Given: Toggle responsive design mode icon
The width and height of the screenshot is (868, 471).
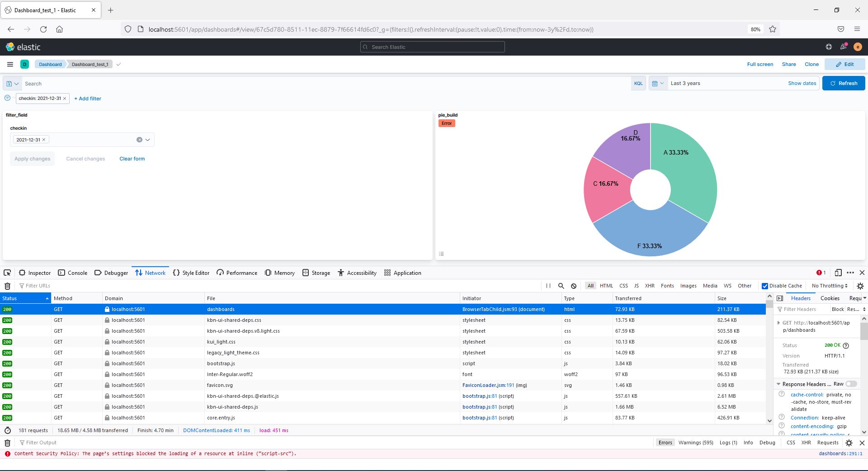Looking at the screenshot, I should coord(838,273).
